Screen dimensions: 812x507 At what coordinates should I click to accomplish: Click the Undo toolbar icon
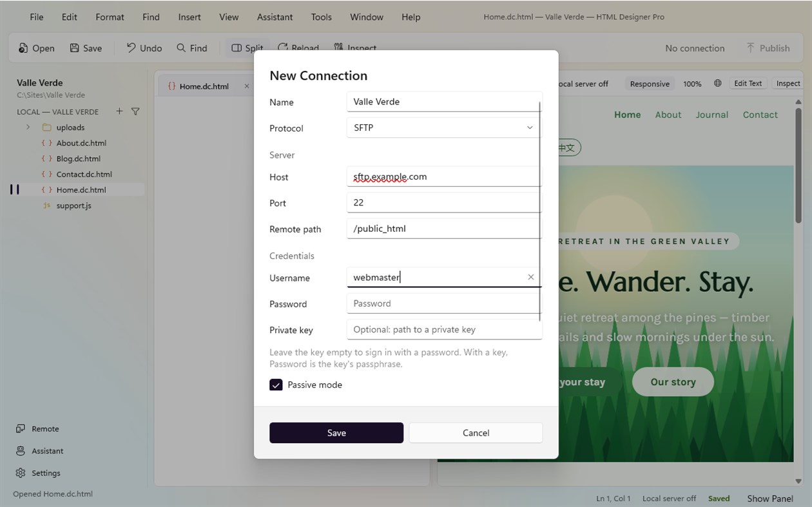pyautogui.click(x=131, y=48)
